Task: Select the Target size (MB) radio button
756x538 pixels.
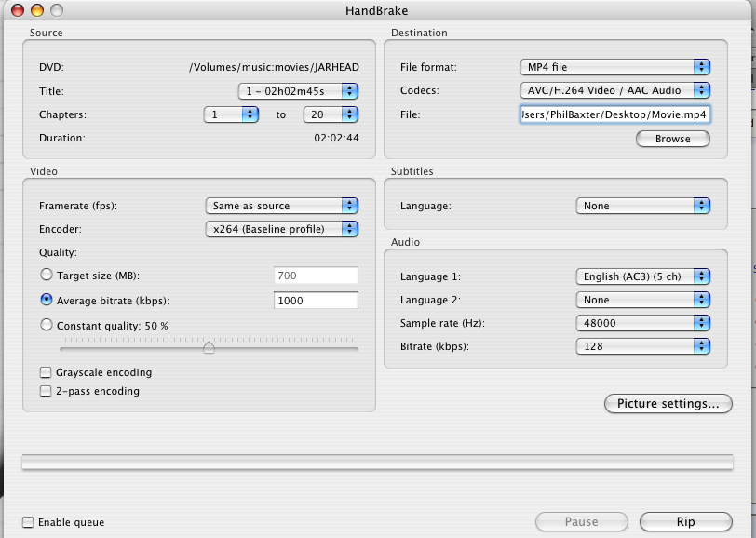Action: (47, 275)
